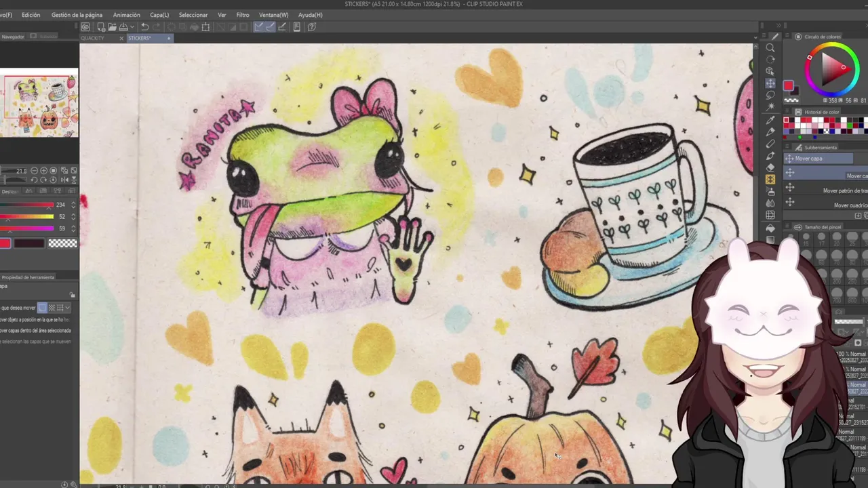Choose grid move-target option

pos(60,308)
